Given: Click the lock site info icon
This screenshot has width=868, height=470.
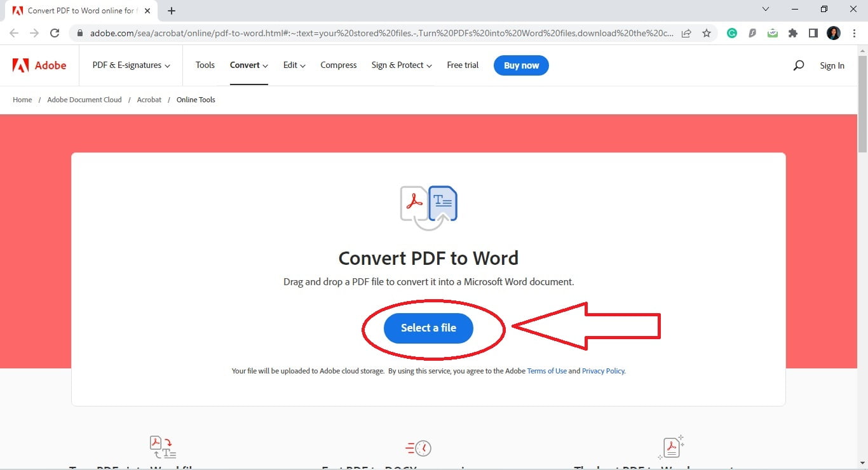Looking at the screenshot, I should tap(80, 33).
